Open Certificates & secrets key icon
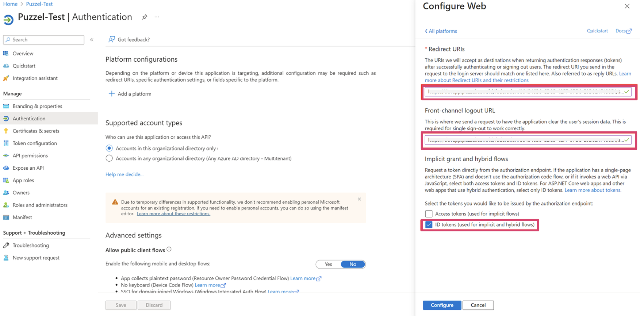 tap(6, 131)
